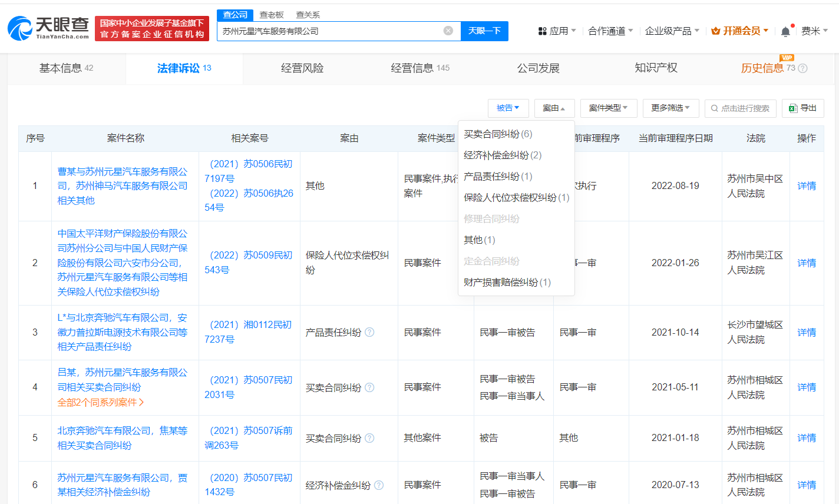Click help icon beside 买卖合同纠纷 in row 5

pyautogui.click(x=369, y=438)
